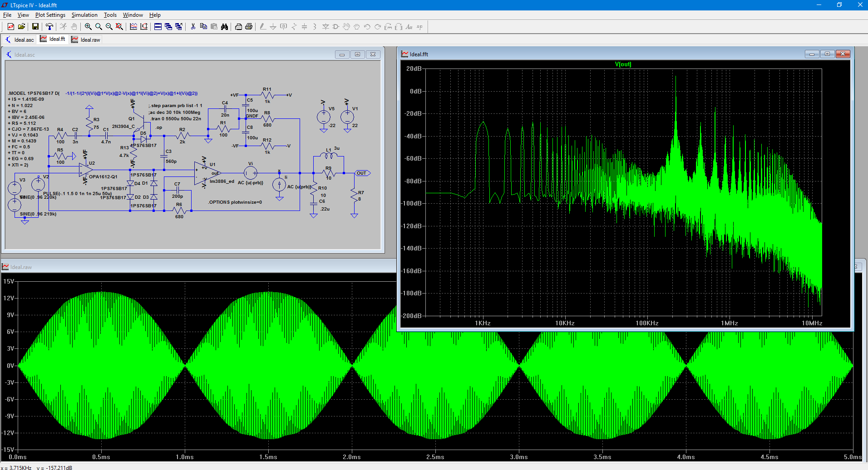868x470 pixels.
Task: Open the Window menu
Action: pos(133,15)
